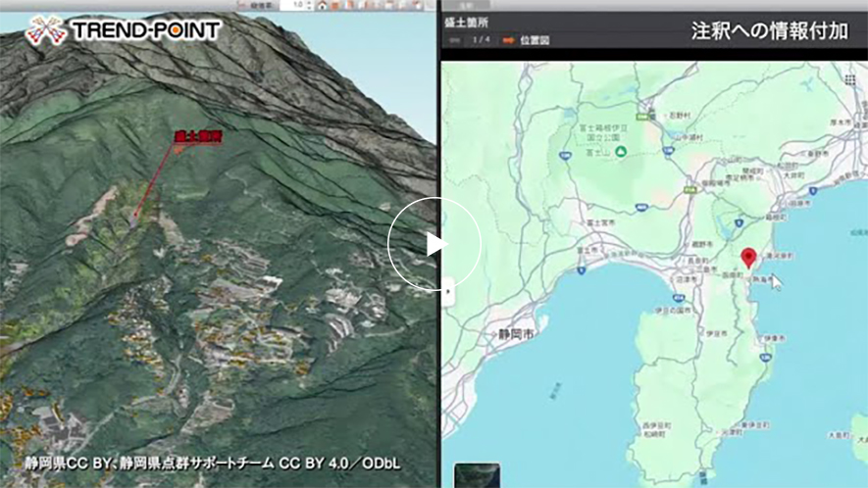The width and height of the screenshot is (868, 488).
Task: Collapse the side panel using divider handle
Action: (447, 291)
